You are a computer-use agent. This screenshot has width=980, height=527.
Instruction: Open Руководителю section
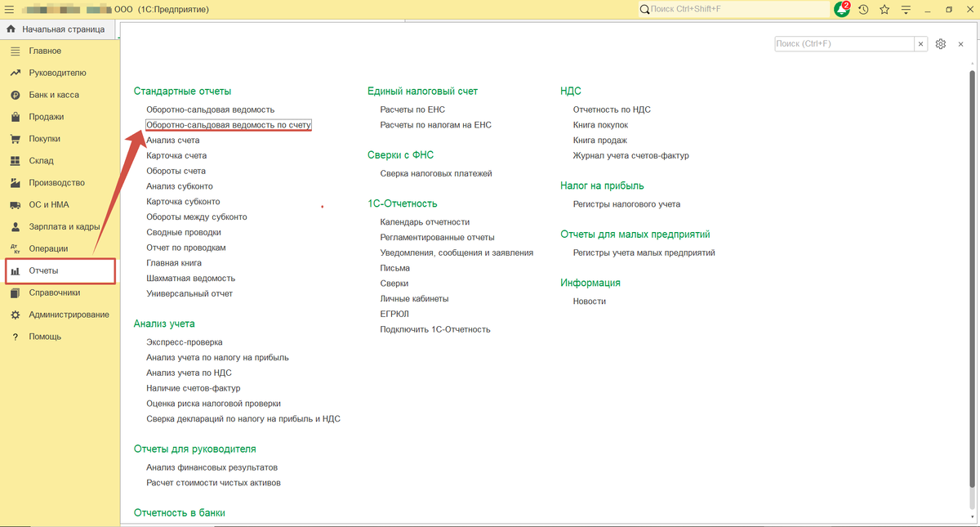[57, 73]
